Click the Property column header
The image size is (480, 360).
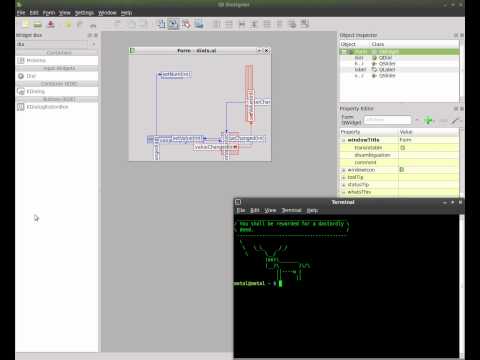[x=369, y=132]
